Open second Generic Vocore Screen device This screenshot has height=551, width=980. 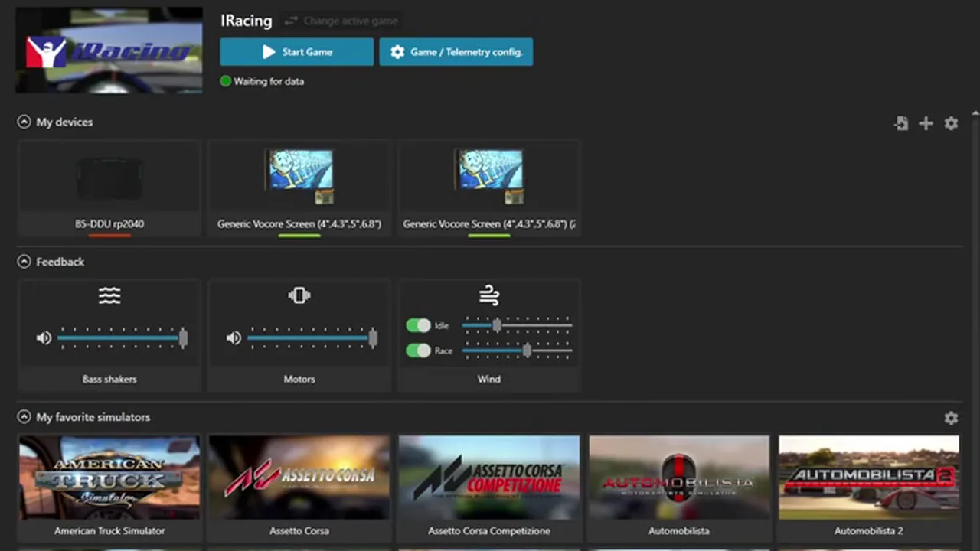pyautogui.click(x=489, y=188)
